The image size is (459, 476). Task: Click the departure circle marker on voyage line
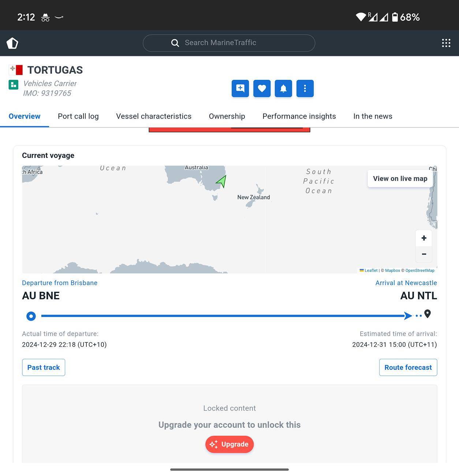31,316
